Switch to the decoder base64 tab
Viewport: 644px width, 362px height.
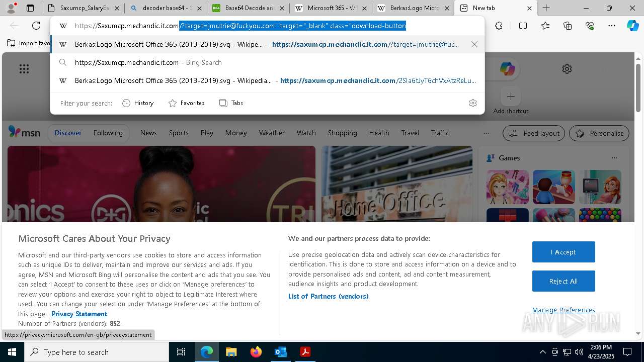pyautogui.click(x=166, y=8)
